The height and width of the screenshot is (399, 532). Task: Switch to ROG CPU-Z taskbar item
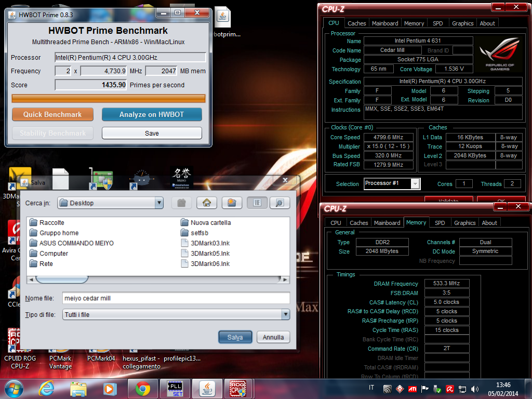(238, 389)
